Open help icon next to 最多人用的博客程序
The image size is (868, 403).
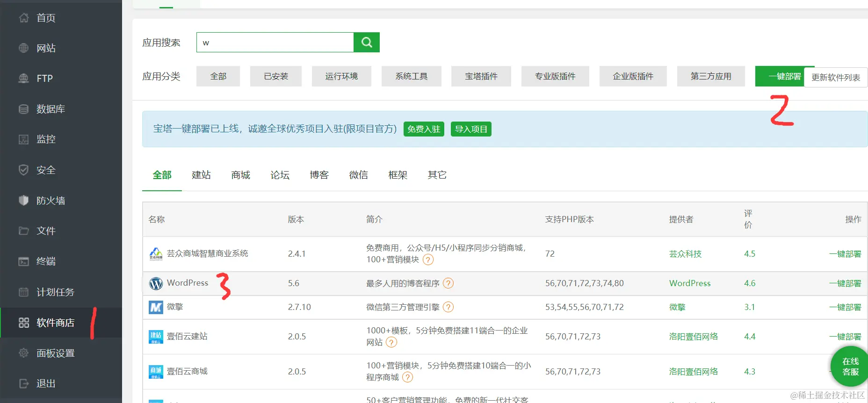tap(448, 283)
